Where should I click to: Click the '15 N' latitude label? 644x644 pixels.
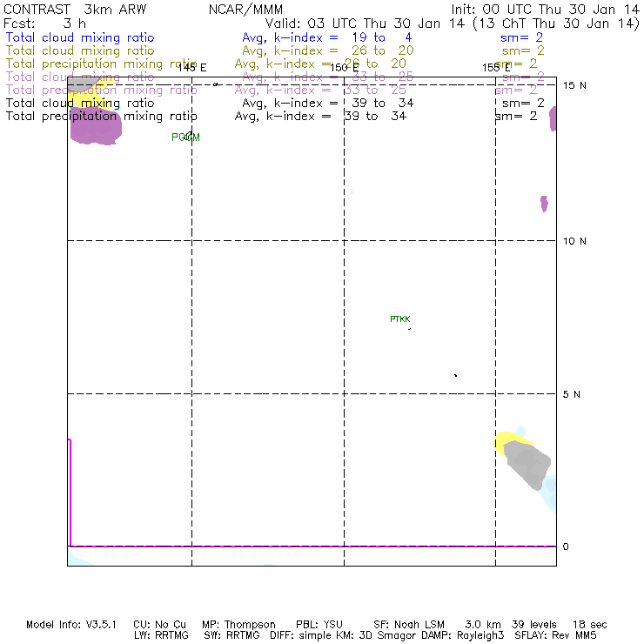pyautogui.click(x=574, y=85)
